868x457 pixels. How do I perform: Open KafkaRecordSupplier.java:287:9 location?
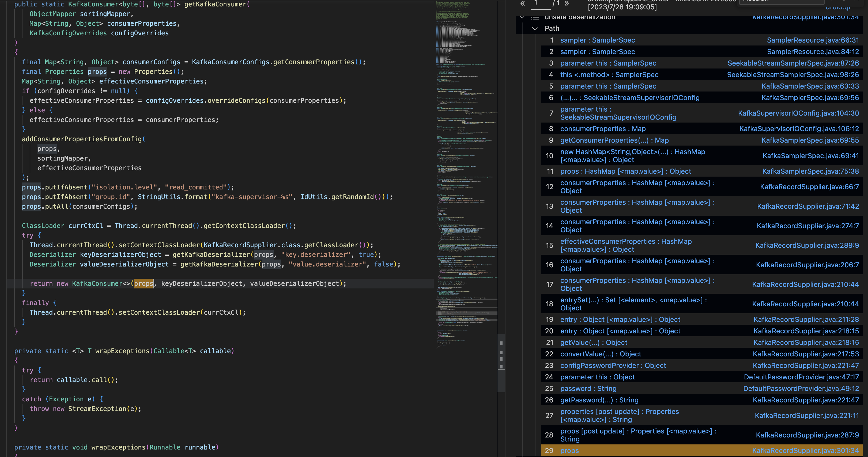tap(807, 435)
